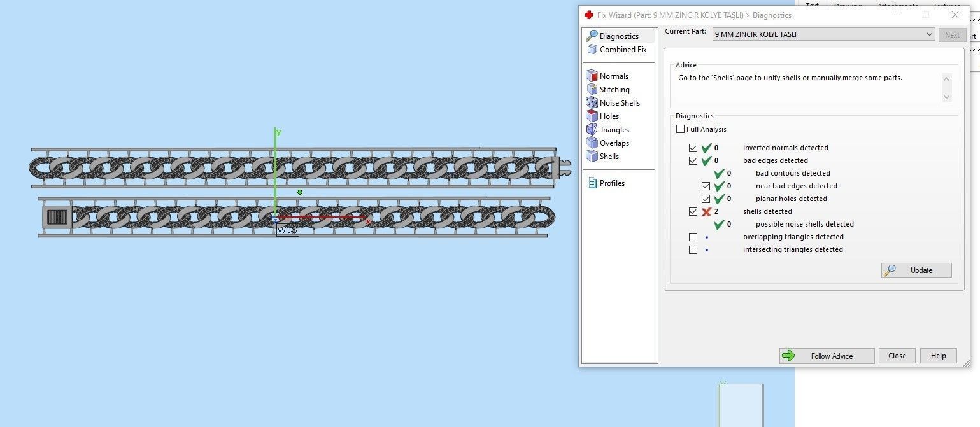Click the mini preview box in viewport

(741, 405)
